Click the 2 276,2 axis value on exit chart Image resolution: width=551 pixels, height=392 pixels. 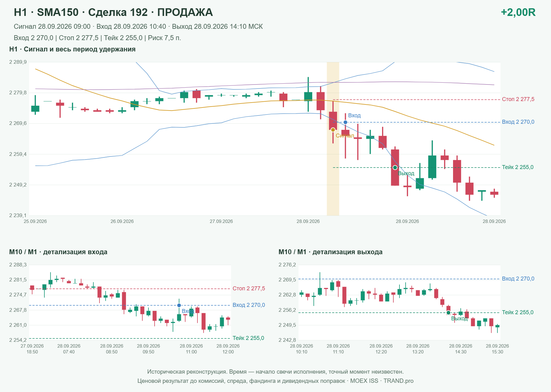(x=287, y=265)
